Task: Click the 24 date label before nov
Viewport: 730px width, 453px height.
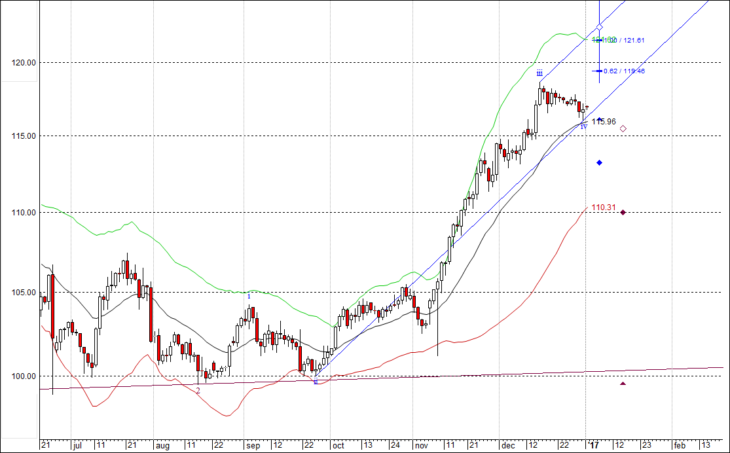Action: pos(395,446)
